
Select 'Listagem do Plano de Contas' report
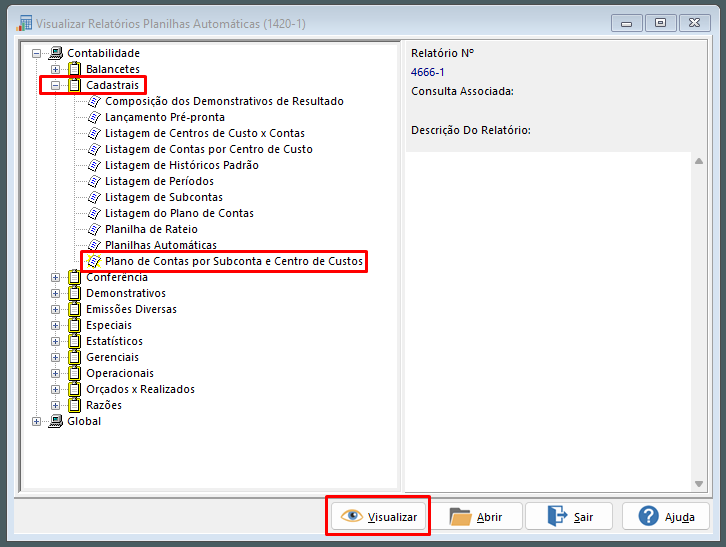179,214
